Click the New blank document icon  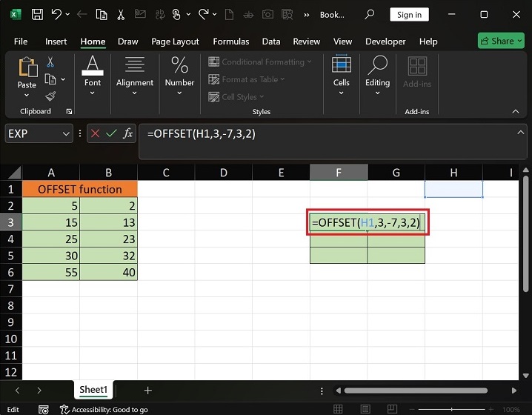pos(230,14)
